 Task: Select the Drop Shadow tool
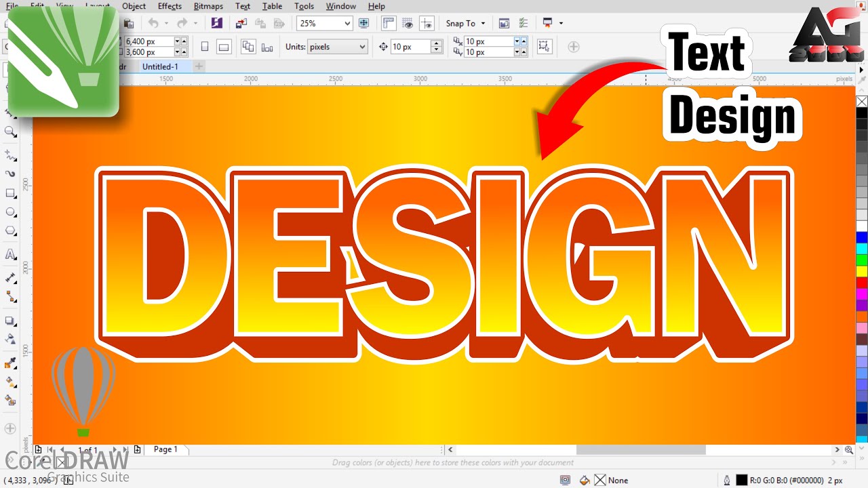11,321
